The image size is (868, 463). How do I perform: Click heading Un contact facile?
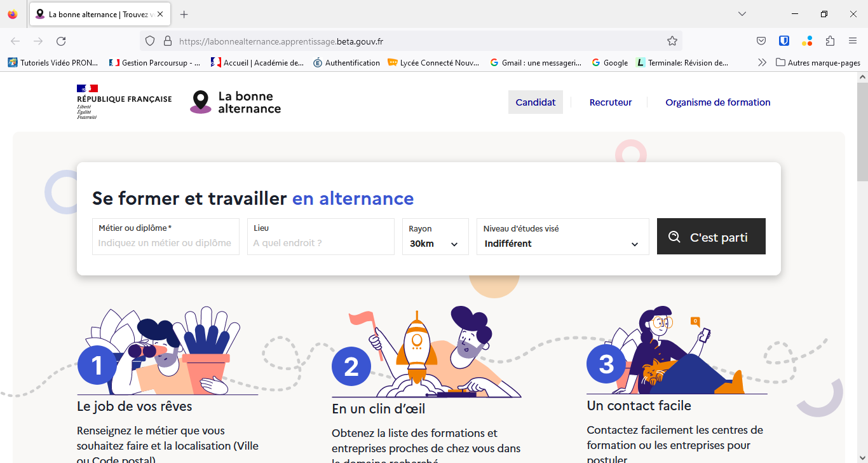(639, 406)
